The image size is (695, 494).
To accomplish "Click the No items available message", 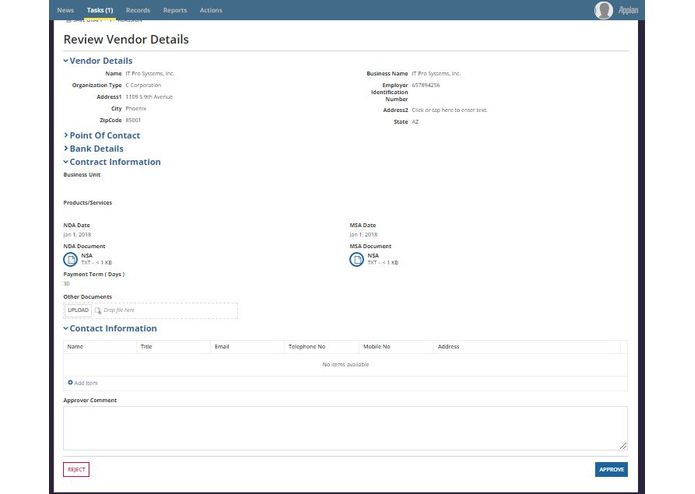I will [x=345, y=364].
